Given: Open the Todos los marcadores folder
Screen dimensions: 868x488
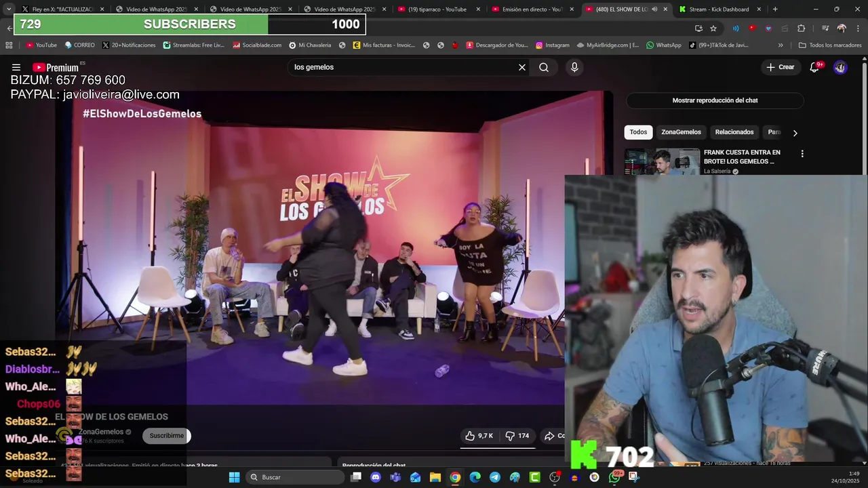Looking at the screenshot, I should point(830,45).
